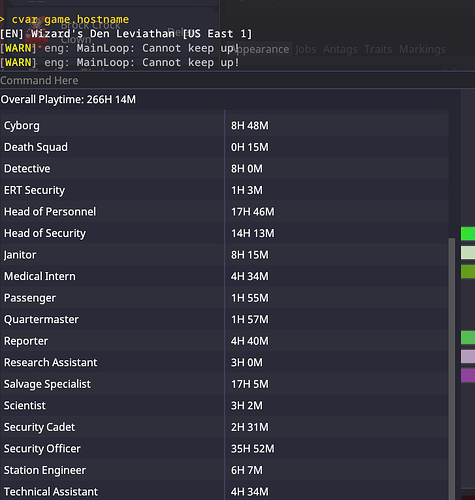Open the Jobs tab
Viewport: 475px width, 500px height.
[306, 49]
